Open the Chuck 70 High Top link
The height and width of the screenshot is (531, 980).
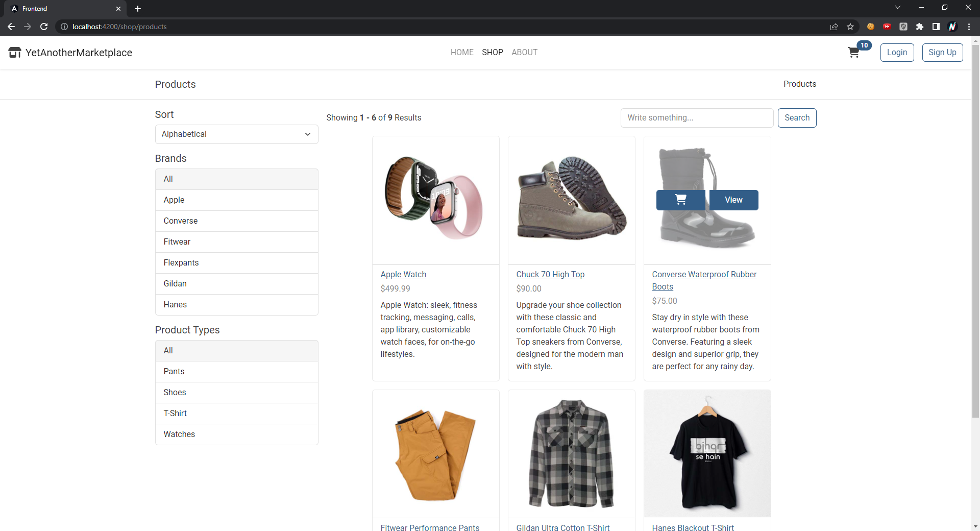point(550,275)
